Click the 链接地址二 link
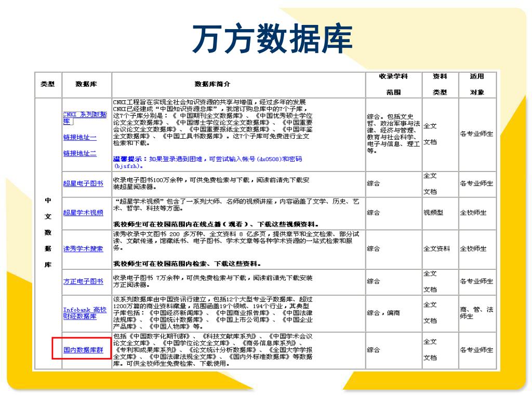This screenshot has height=399, width=532. click(79, 153)
